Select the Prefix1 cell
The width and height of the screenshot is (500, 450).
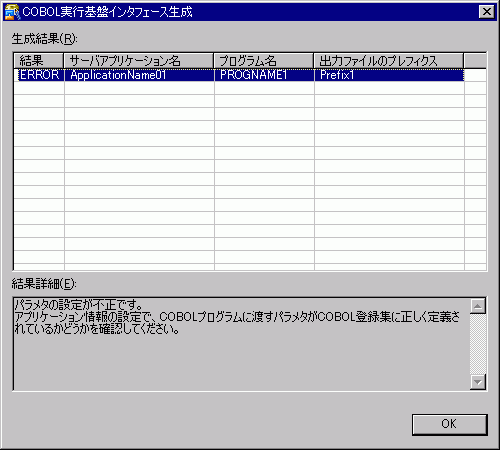coord(389,75)
